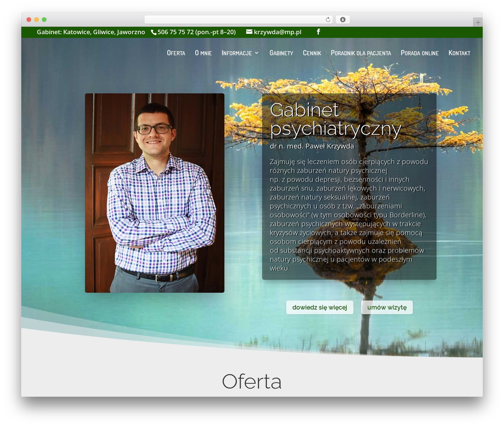Click the yellow minimize window dot
Screen dimensions: 504x427
(36, 20)
